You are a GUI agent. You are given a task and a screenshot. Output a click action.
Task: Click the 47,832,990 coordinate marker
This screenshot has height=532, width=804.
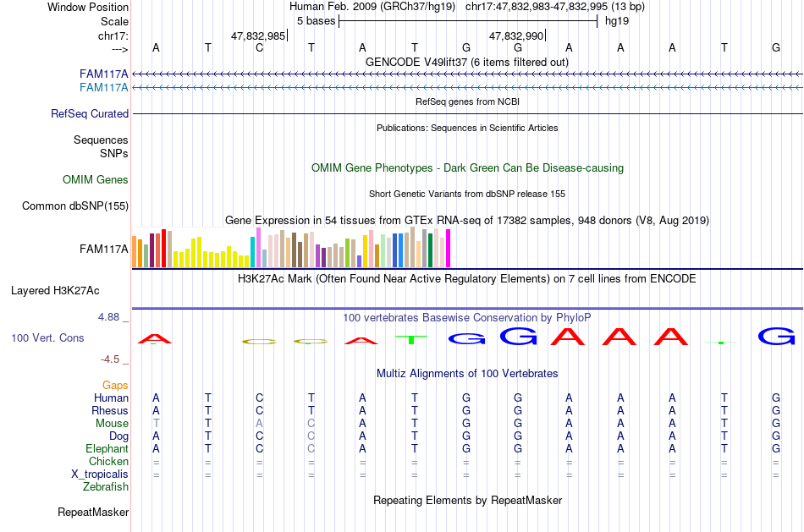click(516, 36)
